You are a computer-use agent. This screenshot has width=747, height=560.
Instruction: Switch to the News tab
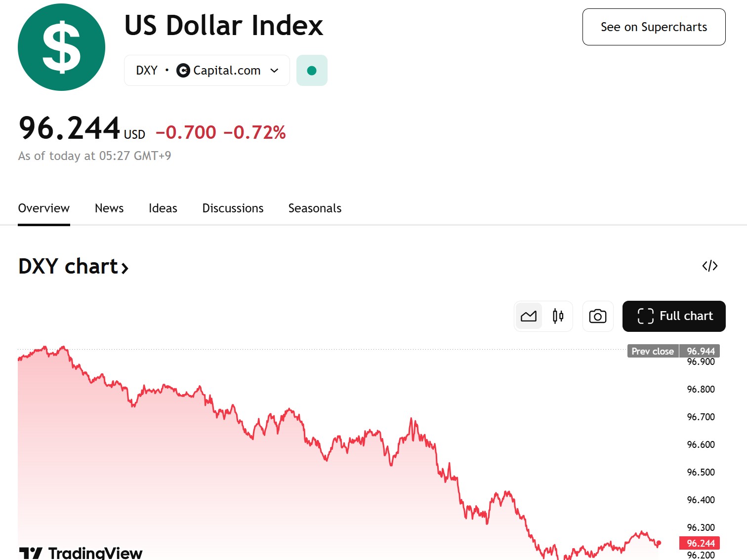point(109,208)
